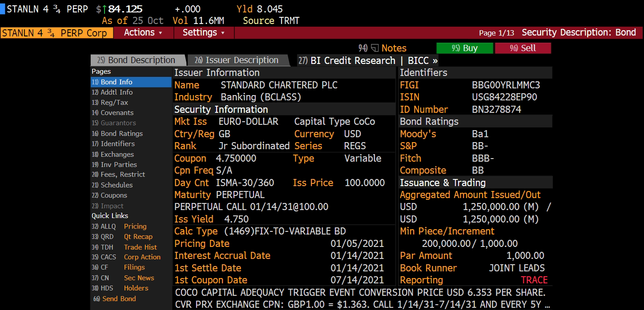Click the ISIN value USG84228EP90
Viewport: 644px width, 310px height.
[504, 97]
